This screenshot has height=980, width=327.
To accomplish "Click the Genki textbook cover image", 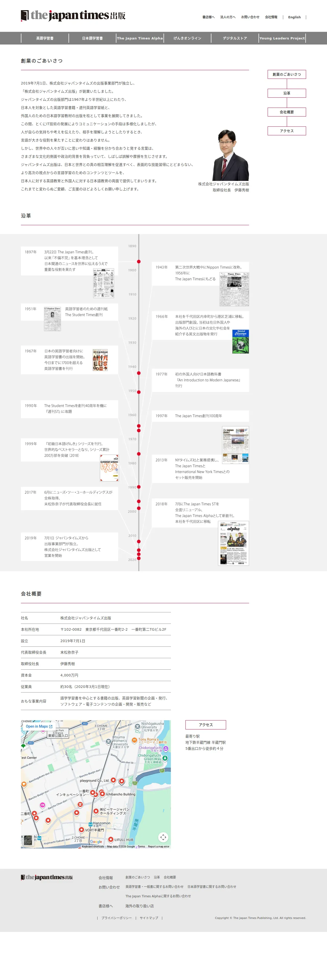I will point(109,468).
